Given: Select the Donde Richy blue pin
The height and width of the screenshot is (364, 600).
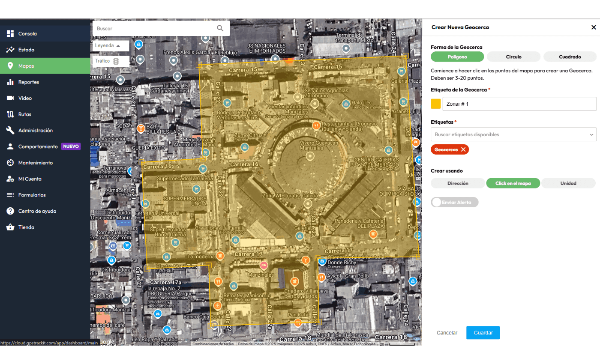Looking at the screenshot, I should tap(322, 261).
